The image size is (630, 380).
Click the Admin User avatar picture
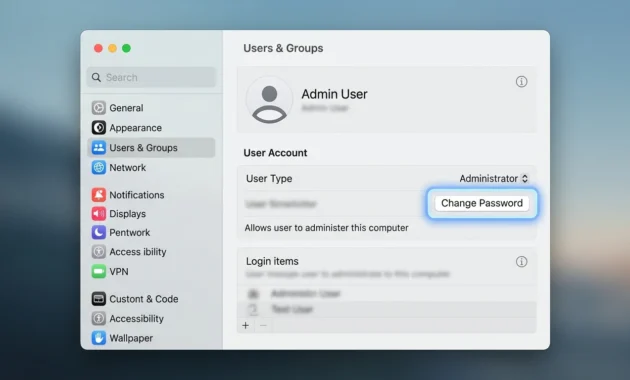[269, 100]
